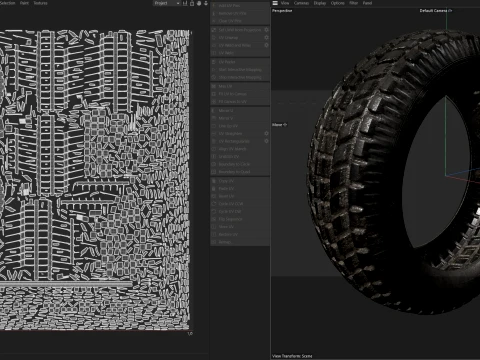This screenshot has width=480, height=360.
Task: Run Reset UV
Action: 240,196
